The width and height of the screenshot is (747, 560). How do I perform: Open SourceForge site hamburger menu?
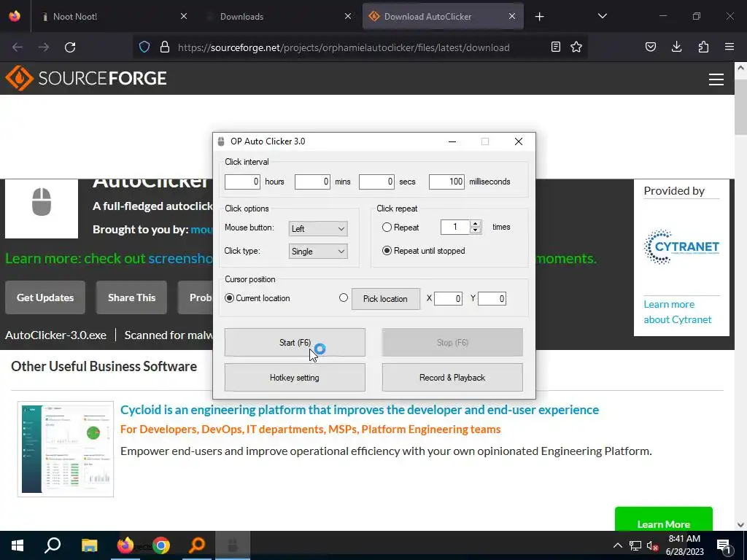(716, 79)
